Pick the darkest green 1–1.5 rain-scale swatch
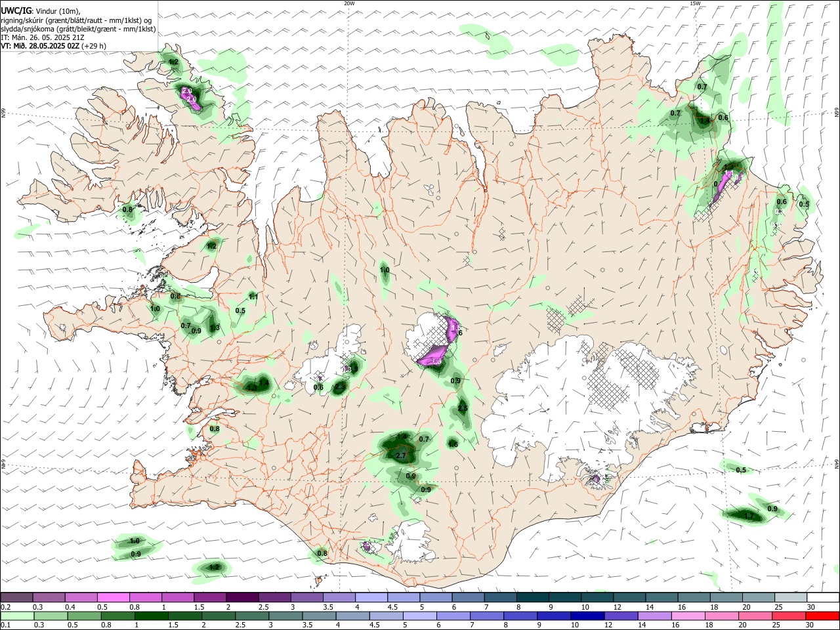Viewport: 840px width, 630px height. coord(151,616)
